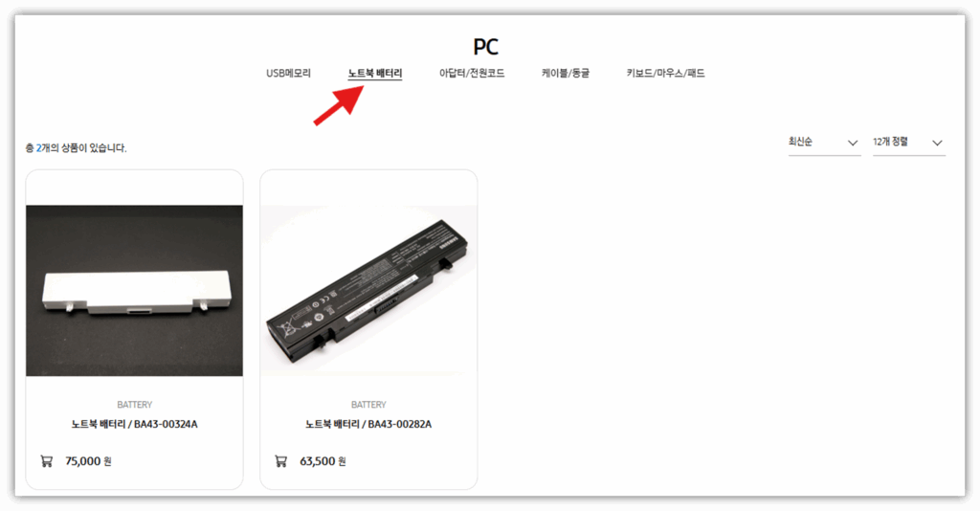
Task: Open product link 노트북 배터리 / BA43-00282A
Action: [x=368, y=424]
